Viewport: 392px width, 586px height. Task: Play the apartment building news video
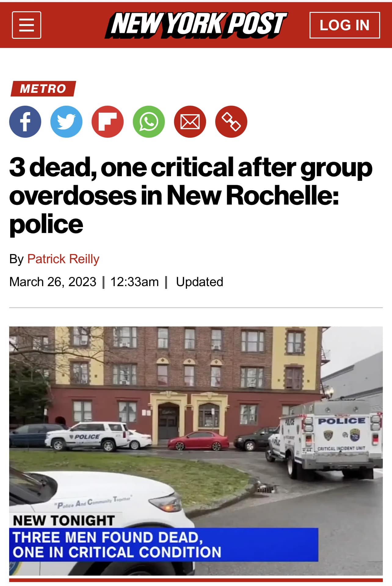click(x=196, y=451)
